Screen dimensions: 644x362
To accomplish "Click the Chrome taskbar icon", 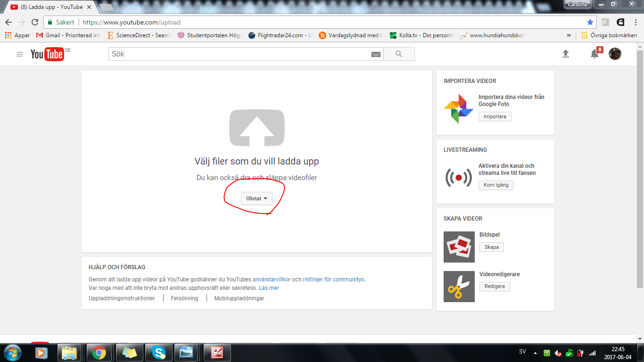I will click(99, 353).
